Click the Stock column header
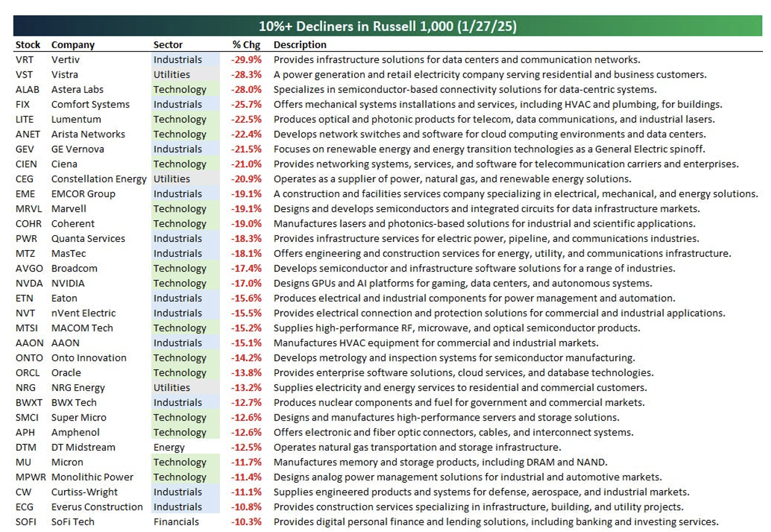This screenshot has width=771, height=532. (28, 45)
